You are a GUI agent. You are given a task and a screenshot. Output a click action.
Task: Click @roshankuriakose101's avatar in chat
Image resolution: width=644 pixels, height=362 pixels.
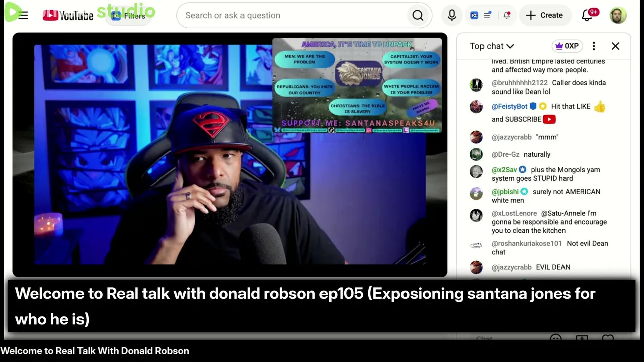(476, 245)
